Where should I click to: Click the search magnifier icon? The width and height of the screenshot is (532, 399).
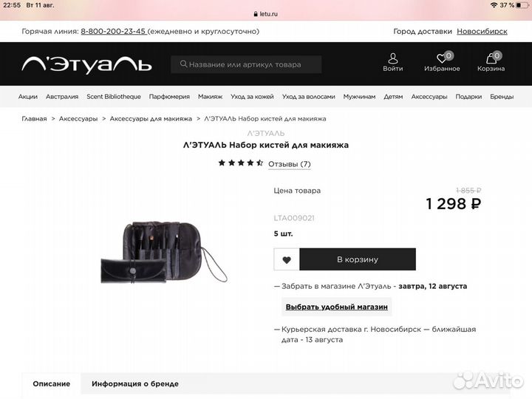coord(183,64)
